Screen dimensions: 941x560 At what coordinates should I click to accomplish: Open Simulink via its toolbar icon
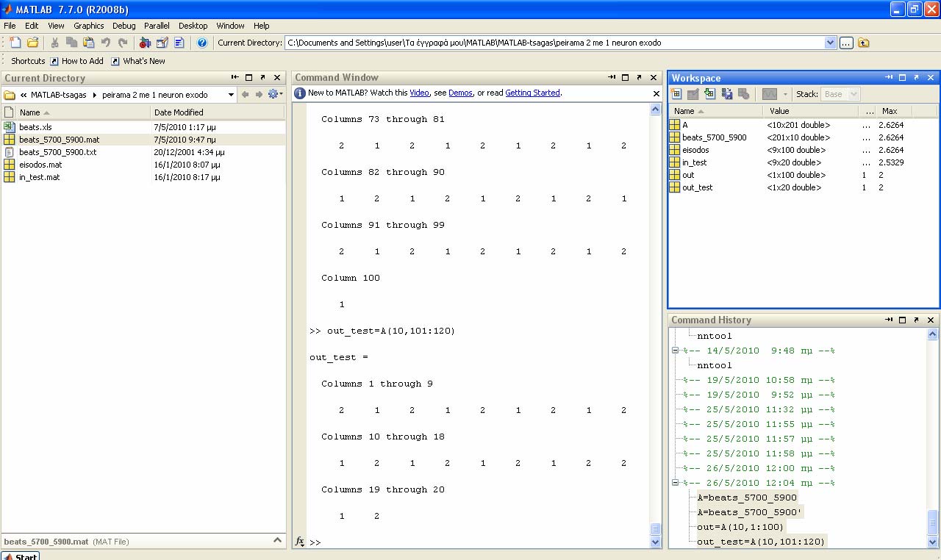pyautogui.click(x=145, y=43)
